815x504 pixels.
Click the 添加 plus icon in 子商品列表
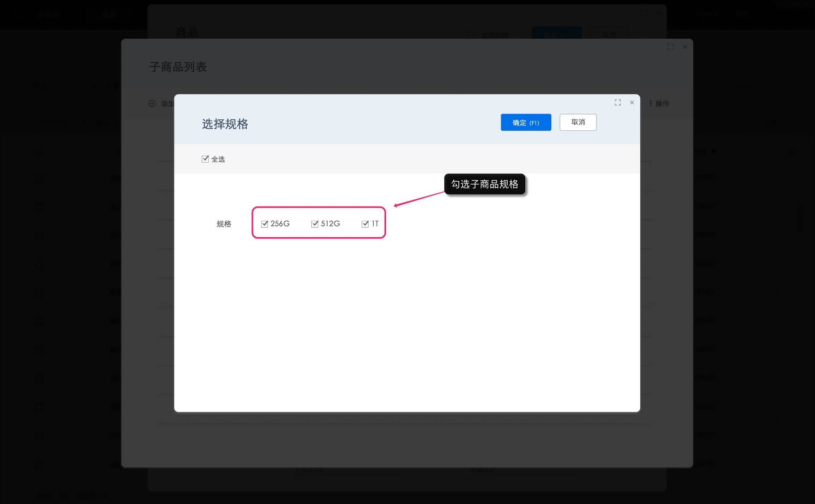[x=151, y=103]
